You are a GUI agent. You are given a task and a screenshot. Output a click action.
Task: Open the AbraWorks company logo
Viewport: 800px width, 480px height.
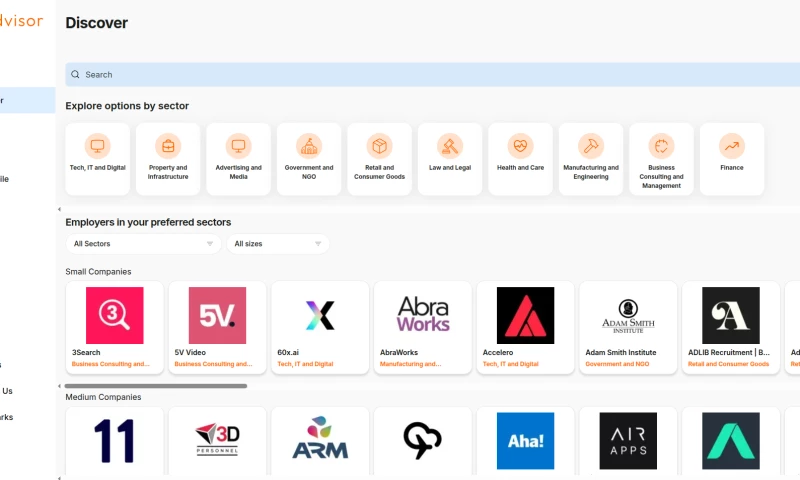point(423,314)
